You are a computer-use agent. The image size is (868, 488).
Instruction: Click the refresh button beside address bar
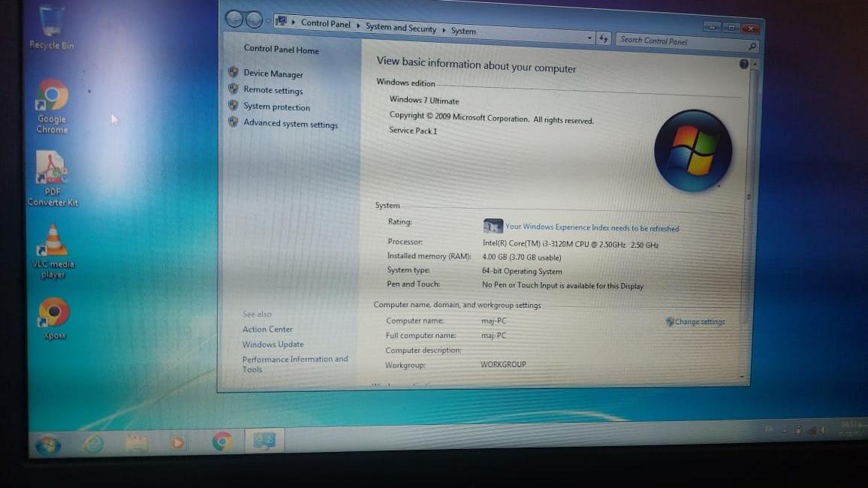point(604,39)
